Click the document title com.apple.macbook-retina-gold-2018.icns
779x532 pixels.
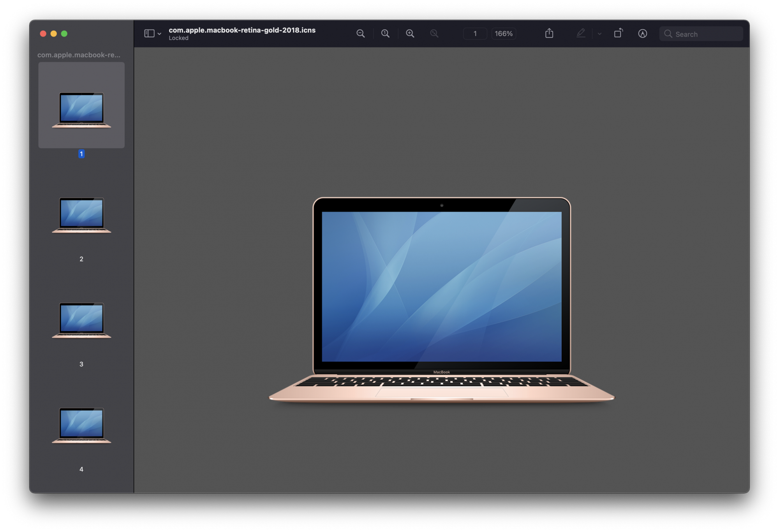[242, 30]
